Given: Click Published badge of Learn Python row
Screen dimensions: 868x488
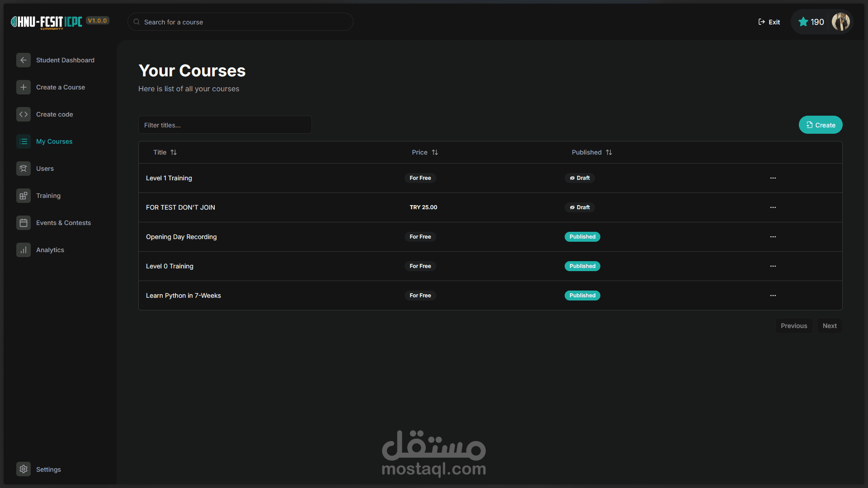Looking at the screenshot, I should [x=582, y=296].
